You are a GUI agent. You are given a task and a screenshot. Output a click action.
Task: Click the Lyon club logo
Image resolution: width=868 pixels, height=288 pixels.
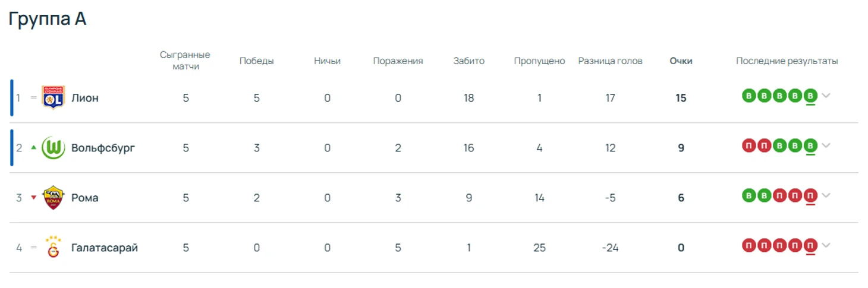pyautogui.click(x=54, y=98)
